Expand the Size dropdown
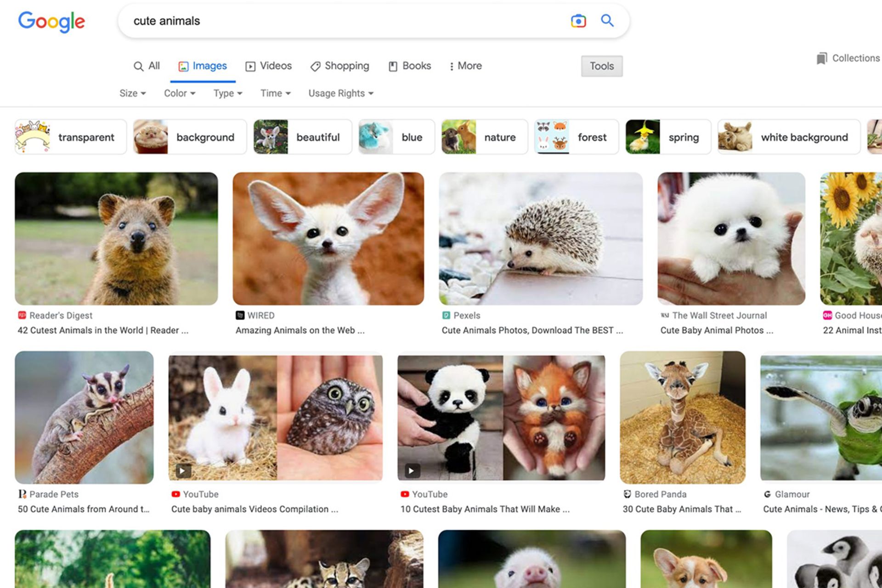Screen dimensions: 882x588 point(132,93)
